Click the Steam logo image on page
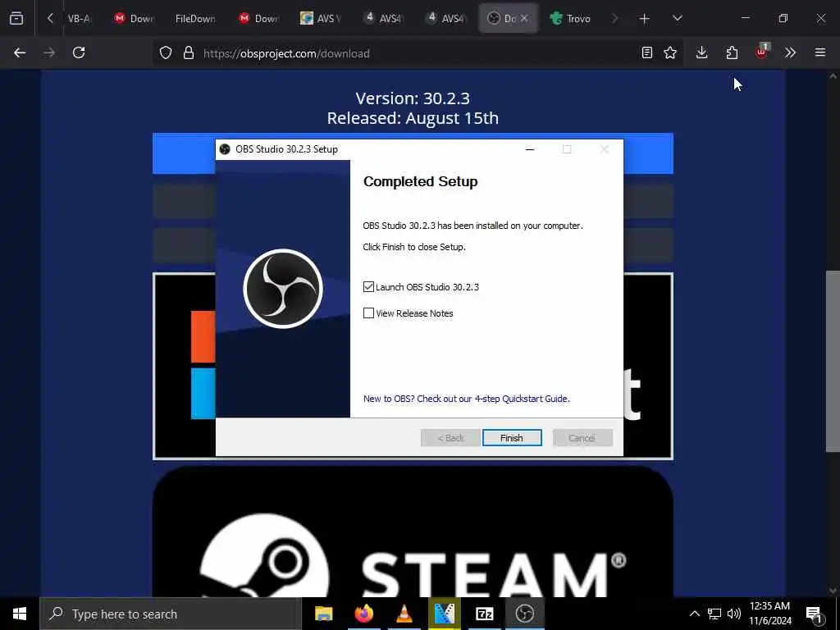 click(x=413, y=532)
